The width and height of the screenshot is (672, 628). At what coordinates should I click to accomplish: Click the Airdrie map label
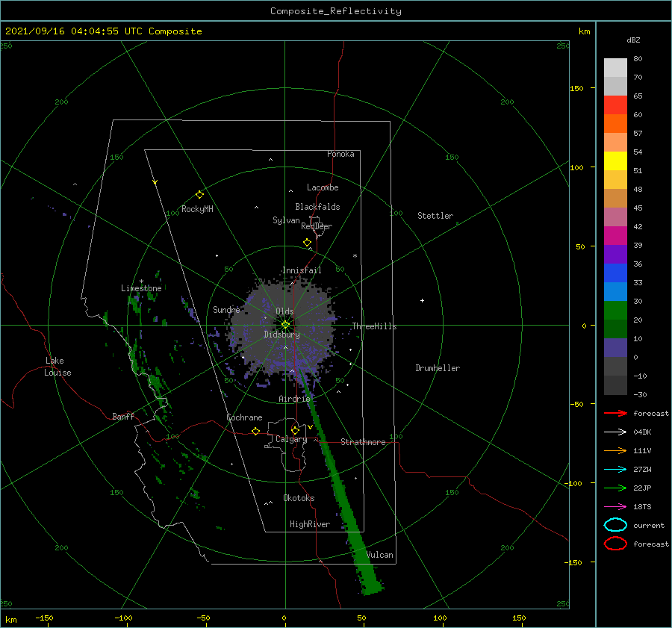(x=294, y=399)
